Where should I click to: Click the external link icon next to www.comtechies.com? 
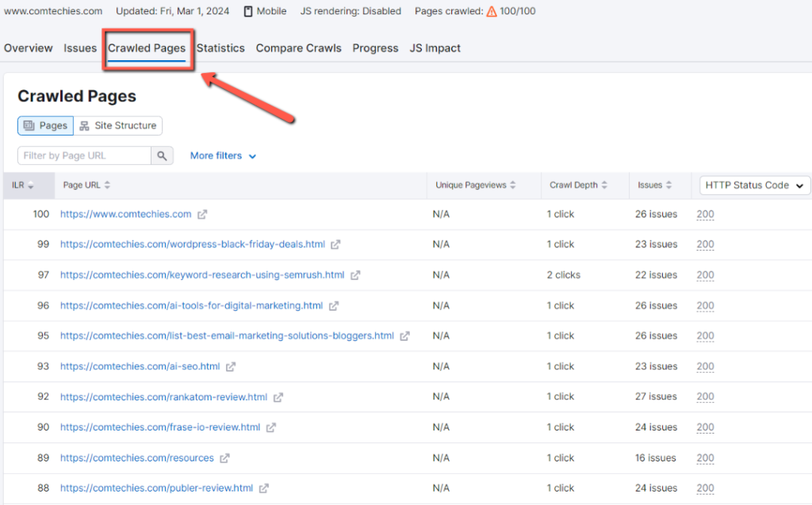click(x=204, y=214)
